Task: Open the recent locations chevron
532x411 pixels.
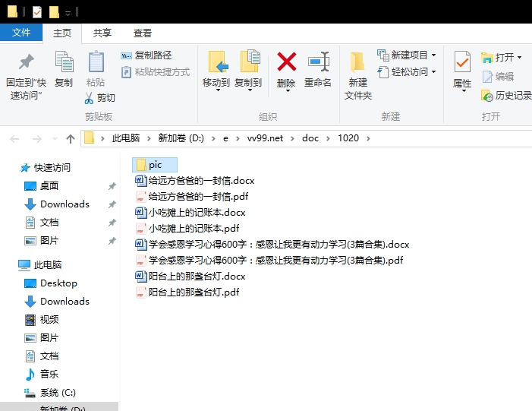Action: pos(55,138)
